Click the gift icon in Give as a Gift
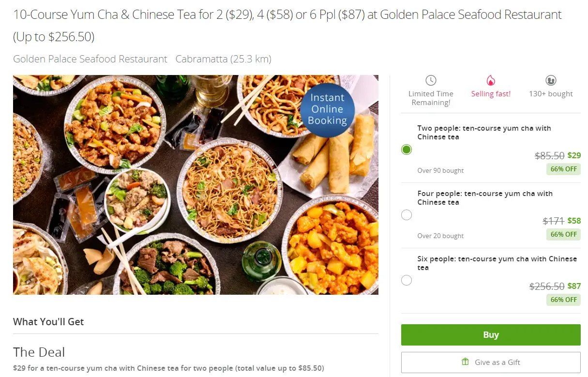Screen dimensions: 588x377 [x=465, y=362]
